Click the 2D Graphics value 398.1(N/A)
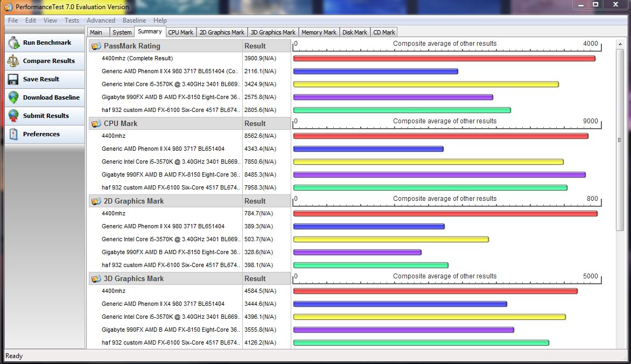This screenshot has width=631, height=364. (258, 265)
